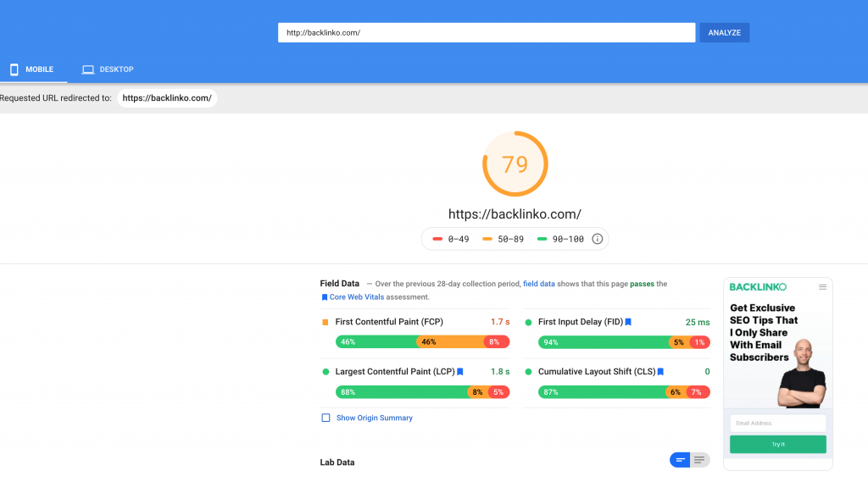Switch Lab Data to compact view
This screenshot has width=868, height=482.
click(680, 460)
